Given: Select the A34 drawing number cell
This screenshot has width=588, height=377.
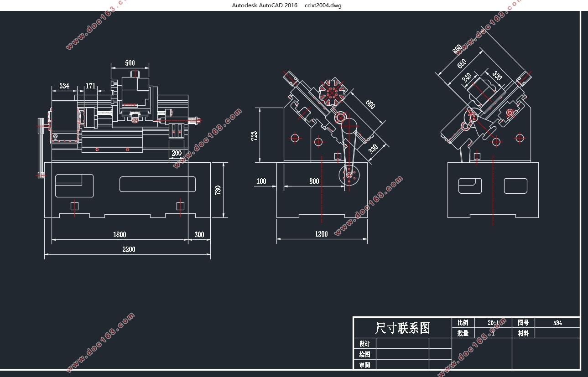Looking at the screenshot, I should click(557, 322).
